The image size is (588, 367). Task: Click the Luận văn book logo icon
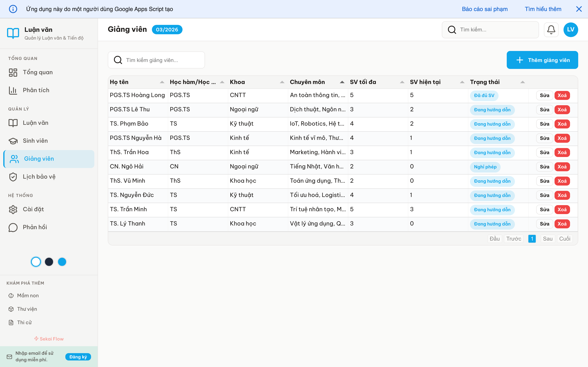(x=13, y=33)
